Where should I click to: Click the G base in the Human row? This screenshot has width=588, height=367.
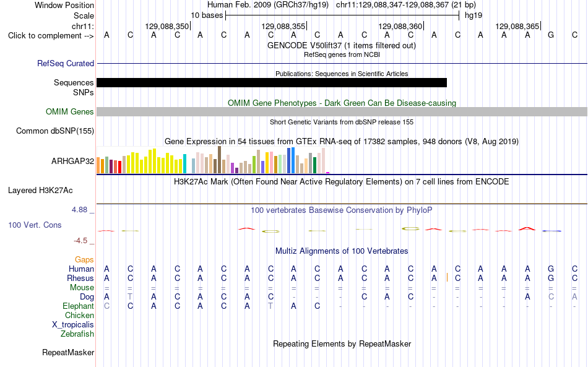pos(551,269)
